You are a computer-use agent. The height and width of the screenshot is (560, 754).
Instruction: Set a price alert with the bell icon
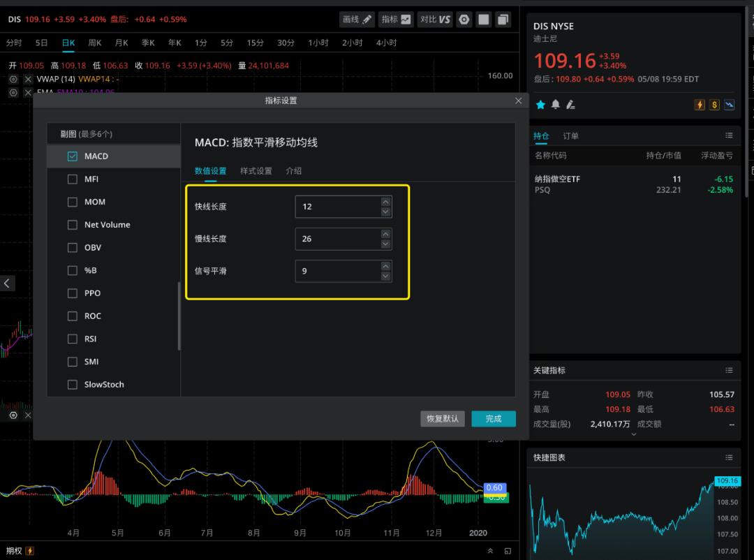click(x=557, y=103)
